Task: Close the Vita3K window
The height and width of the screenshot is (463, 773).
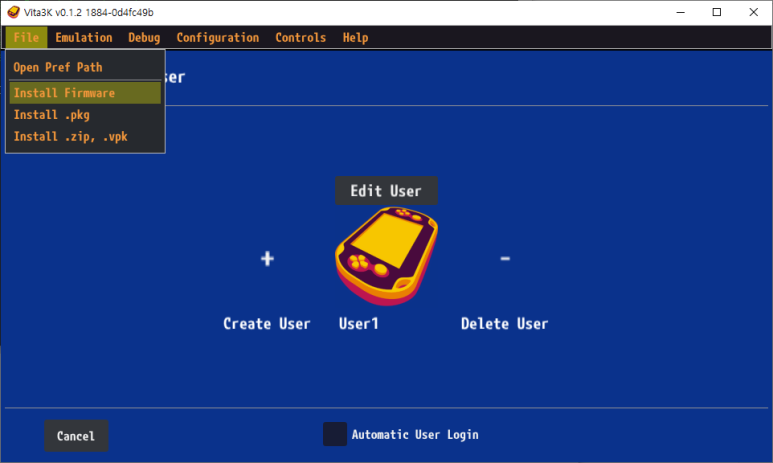Action: (753, 12)
